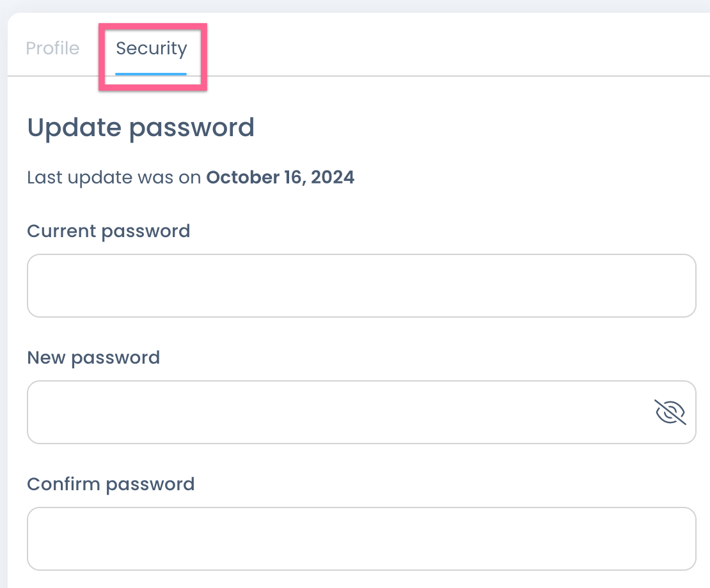Click the Confirm password text field
The height and width of the screenshot is (588, 710).
(x=361, y=539)
